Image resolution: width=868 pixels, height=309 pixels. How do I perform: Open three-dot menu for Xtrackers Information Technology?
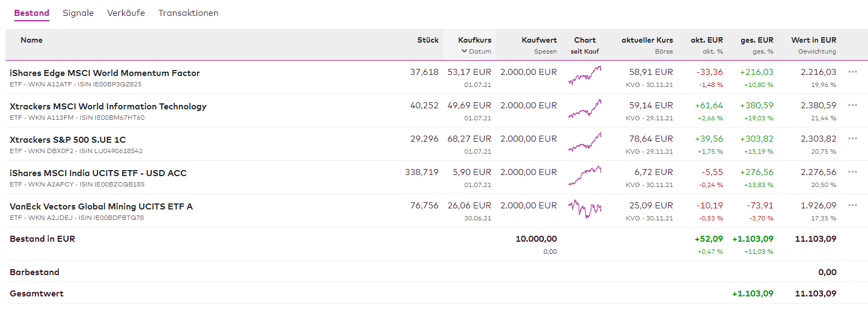click(852, 105)
